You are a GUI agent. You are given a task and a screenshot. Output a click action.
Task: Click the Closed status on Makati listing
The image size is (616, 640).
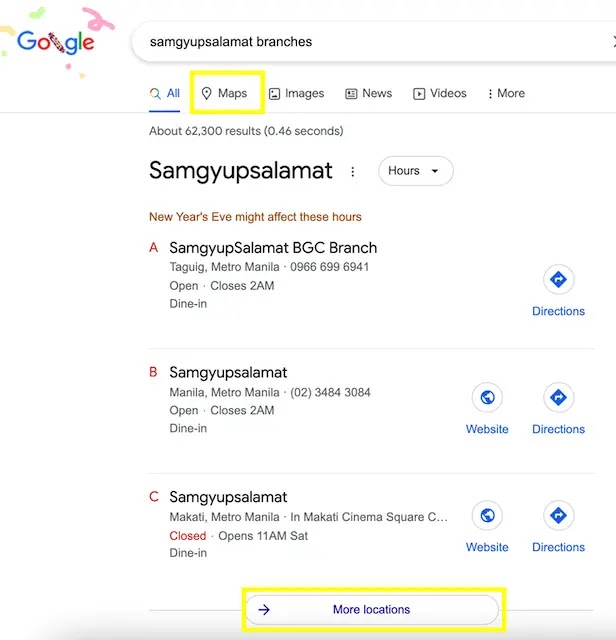pyautogui.click(x=188, y=536)
